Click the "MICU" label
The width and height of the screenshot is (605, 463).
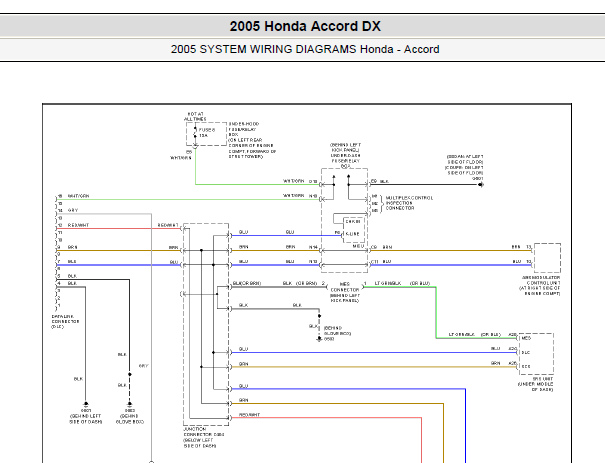pyautogui.click(x=358, y=246)
